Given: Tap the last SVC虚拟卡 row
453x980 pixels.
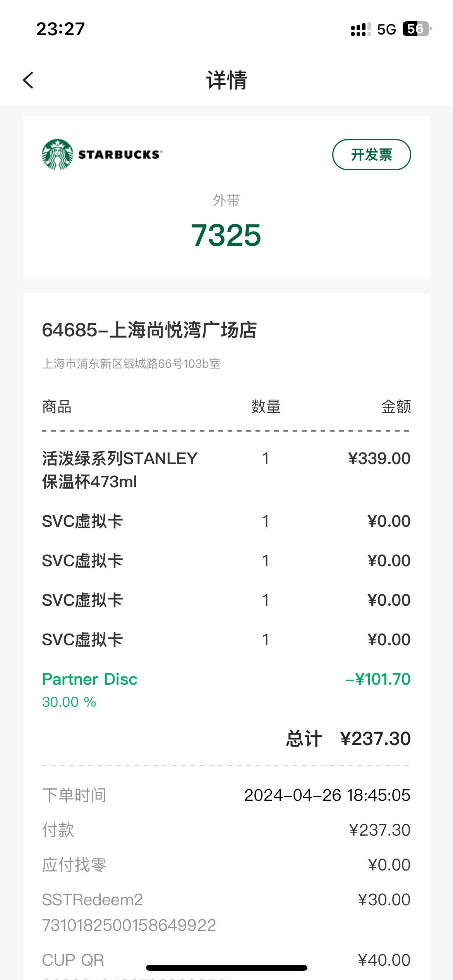Looking at the screenshot, I should tap(226, 639).
